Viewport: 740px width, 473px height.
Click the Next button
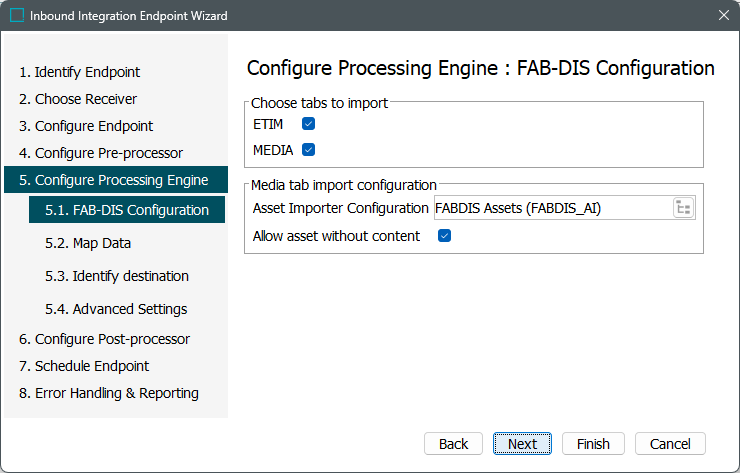[522, 444]
